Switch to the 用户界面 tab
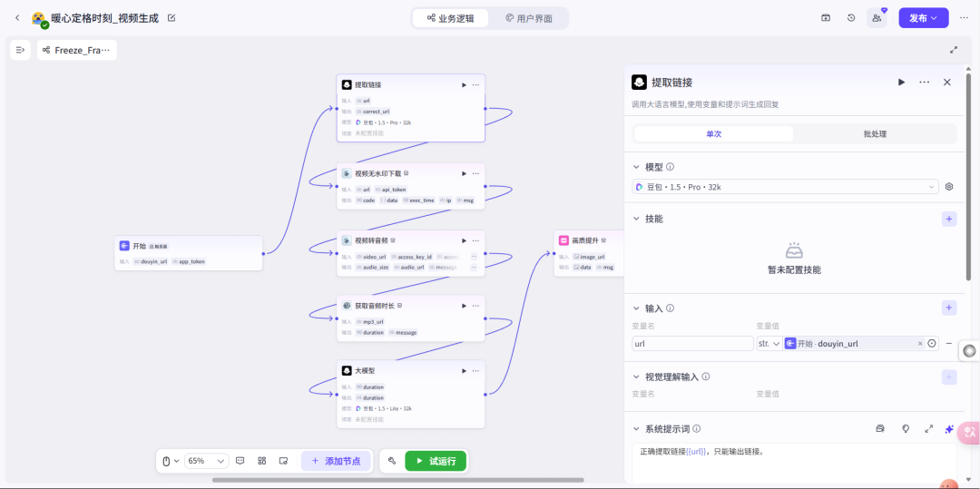Viewport: 980px width, 489px height. point(529,18)
